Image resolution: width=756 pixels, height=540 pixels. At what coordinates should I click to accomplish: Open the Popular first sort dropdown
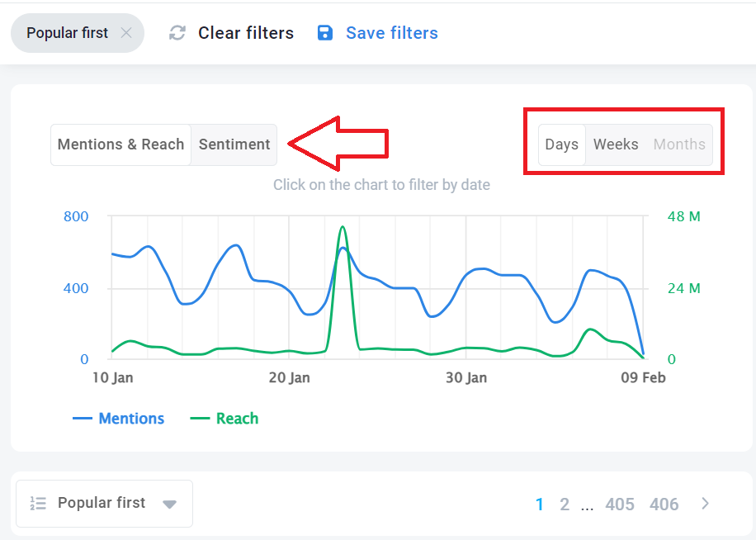click(104, 504)
